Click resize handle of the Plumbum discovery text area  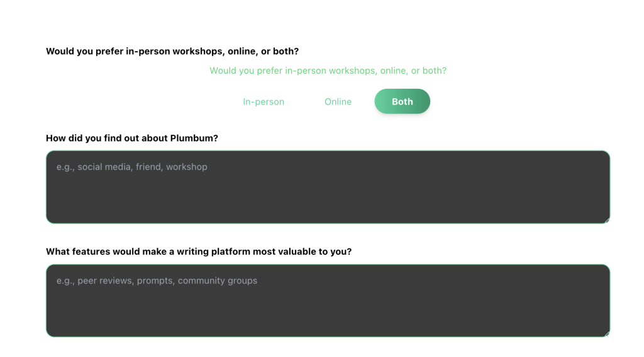coord(607,220)
